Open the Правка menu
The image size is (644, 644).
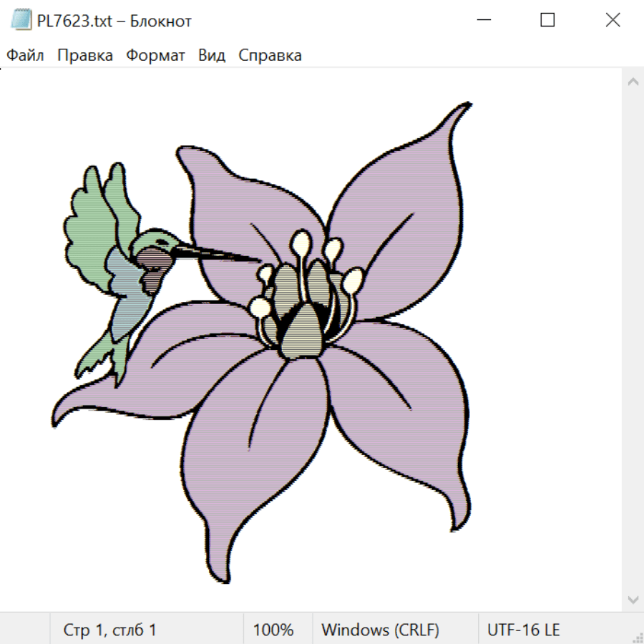pos(85,56)
